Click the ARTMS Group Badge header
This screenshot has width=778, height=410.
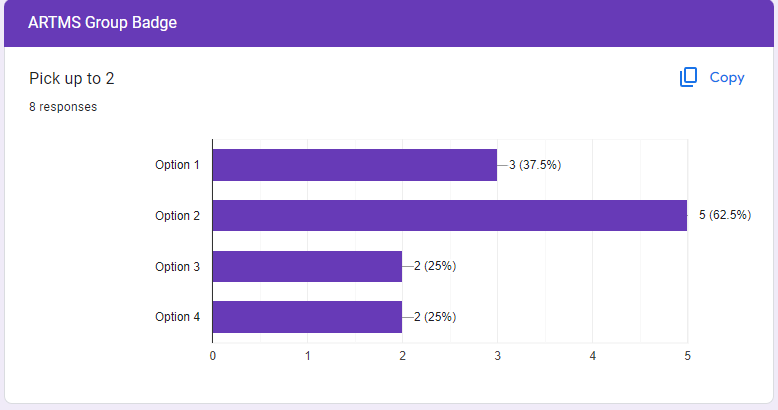[102, 22]
